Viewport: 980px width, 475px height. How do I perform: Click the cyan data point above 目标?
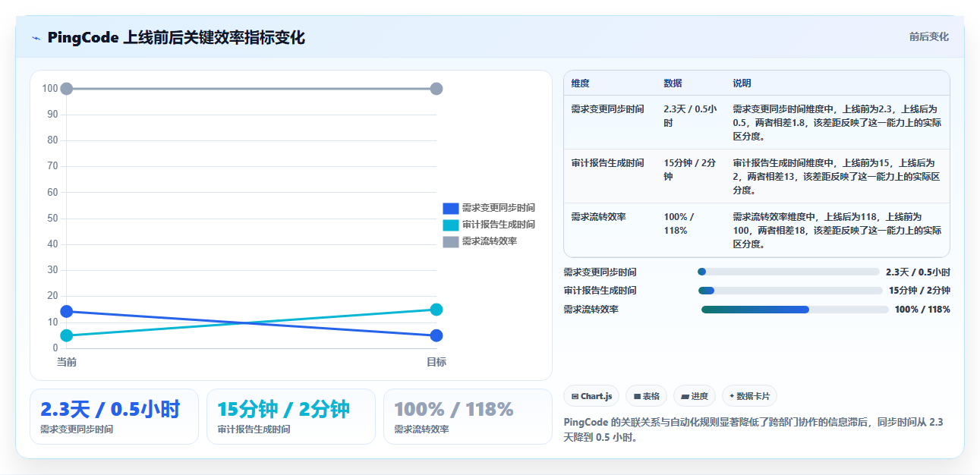pyautogui.click(x=436, y=309)
